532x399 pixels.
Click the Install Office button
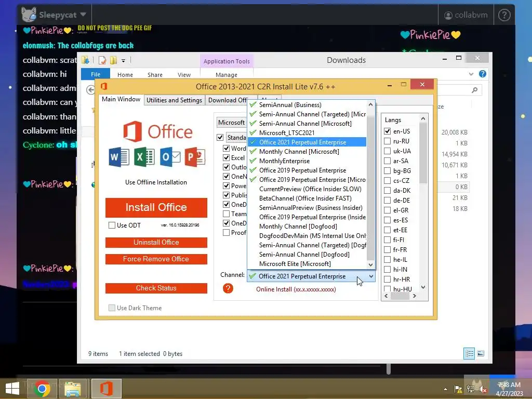coord(156,207)
